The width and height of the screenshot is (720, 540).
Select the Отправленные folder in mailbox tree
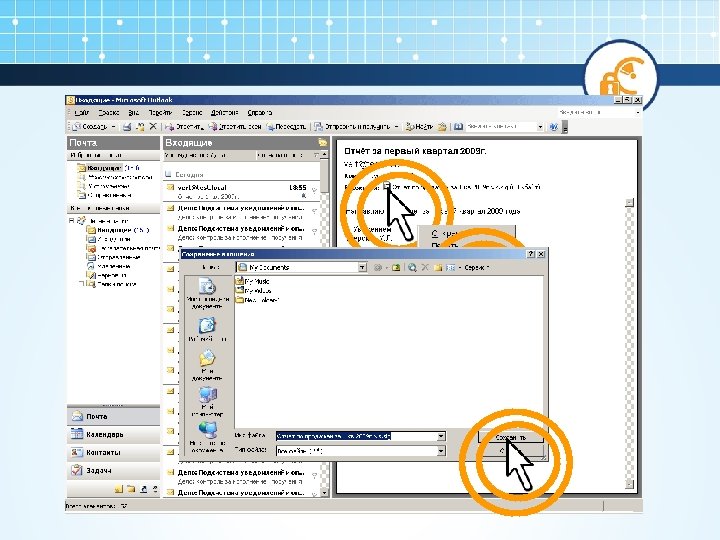[x=114, y=257]
